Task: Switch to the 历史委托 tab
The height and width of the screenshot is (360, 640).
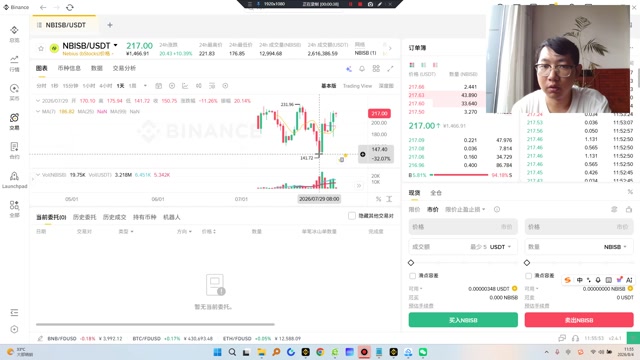Action: pos(84,217)
